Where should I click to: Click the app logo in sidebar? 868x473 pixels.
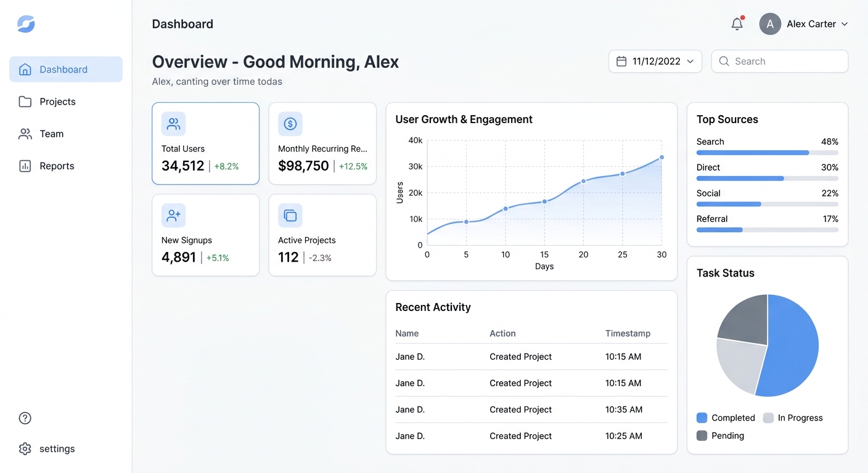(26, 24)
